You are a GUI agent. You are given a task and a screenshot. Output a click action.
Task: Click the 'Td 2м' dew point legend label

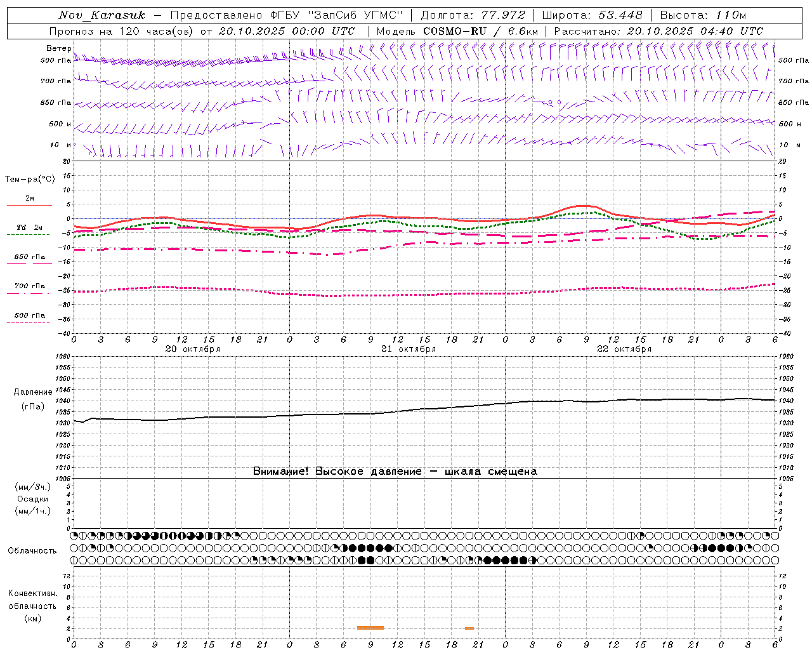(x=29, y=227)
